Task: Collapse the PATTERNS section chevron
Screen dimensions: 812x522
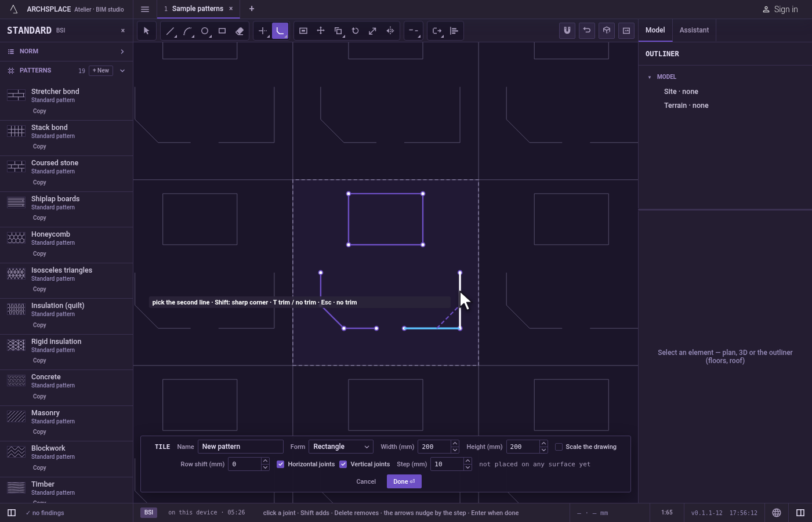Action: click(122, 71)
